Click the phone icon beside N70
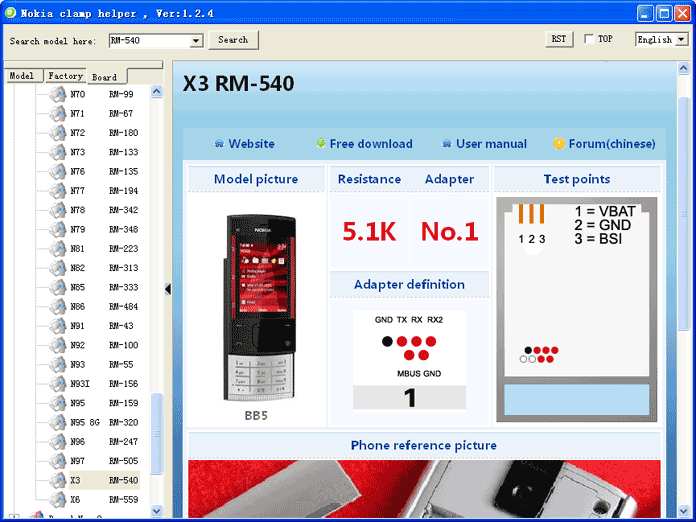The image size is (696, 522). pos(58,94)
